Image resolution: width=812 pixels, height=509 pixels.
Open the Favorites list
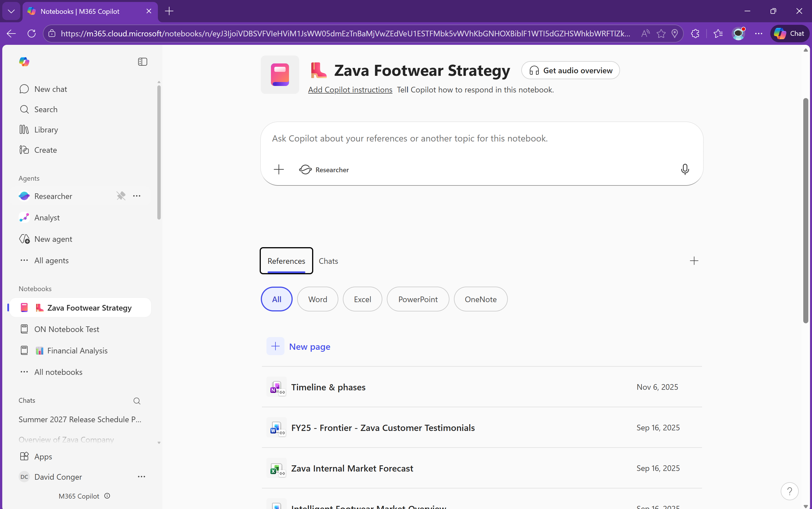coord(718,33)
